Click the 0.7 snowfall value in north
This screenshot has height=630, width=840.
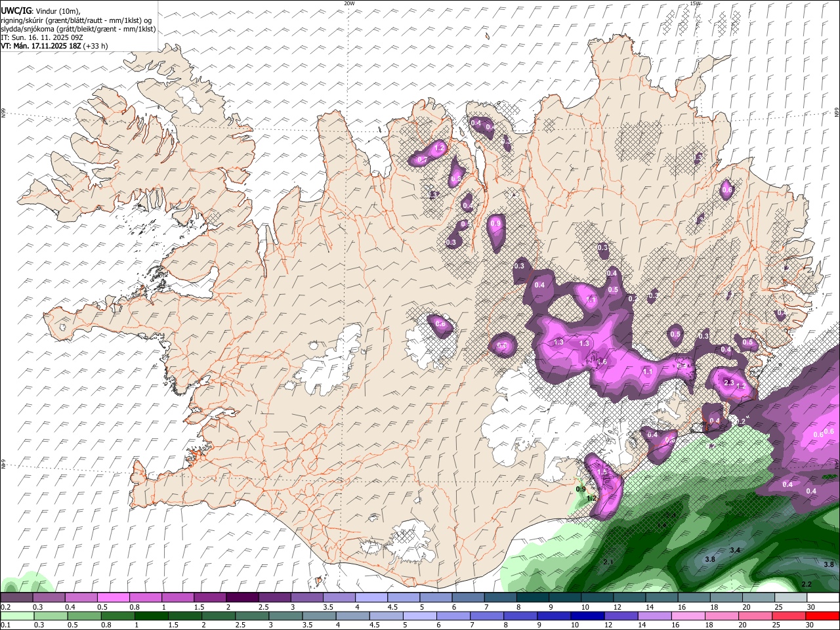click(x=423, y=160)
